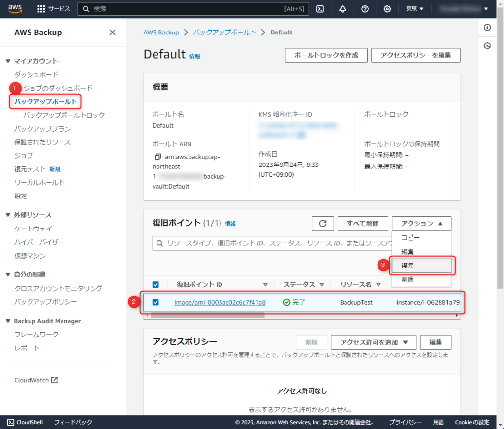Launch CloudShell from top bar icon

[320, 9]
